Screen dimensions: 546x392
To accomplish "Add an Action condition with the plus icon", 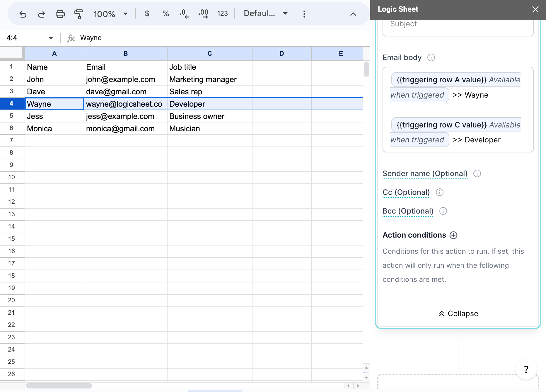I will (453, 235).
